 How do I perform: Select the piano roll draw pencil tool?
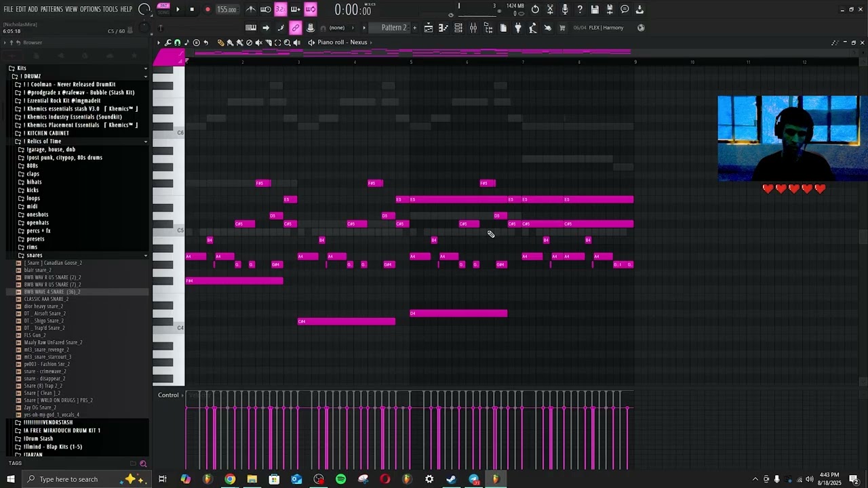point(220,43)
